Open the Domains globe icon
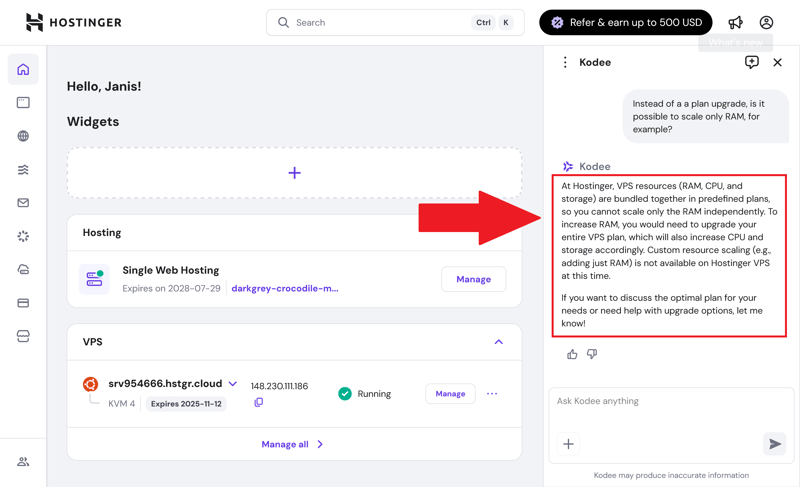Image resolution: width=800 pixels, height=487 pixels. click(x=23, y=136)
